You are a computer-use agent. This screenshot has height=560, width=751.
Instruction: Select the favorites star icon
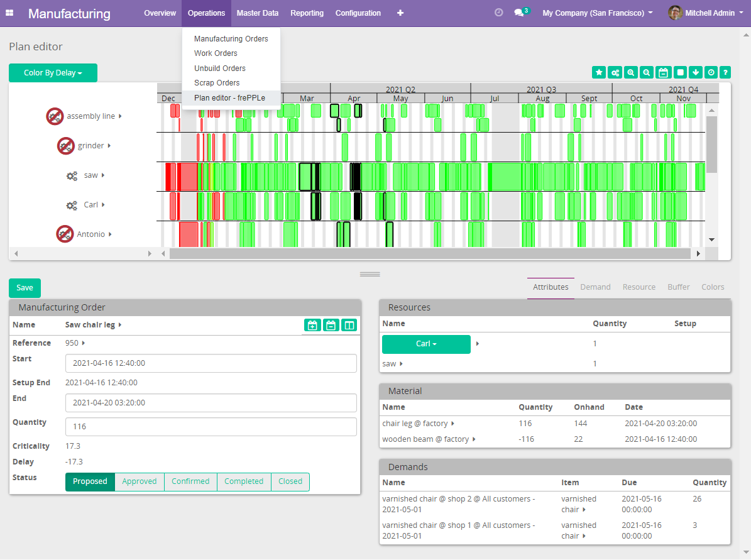(598, 72)
